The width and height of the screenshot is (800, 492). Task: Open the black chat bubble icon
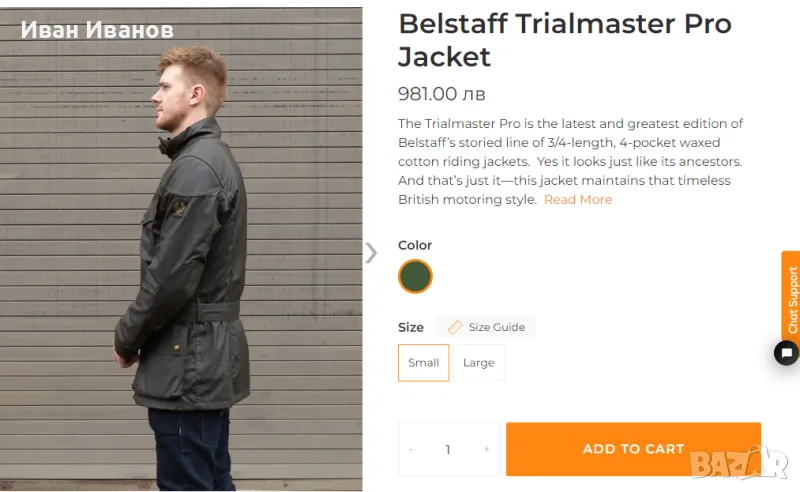coord(787,353)
